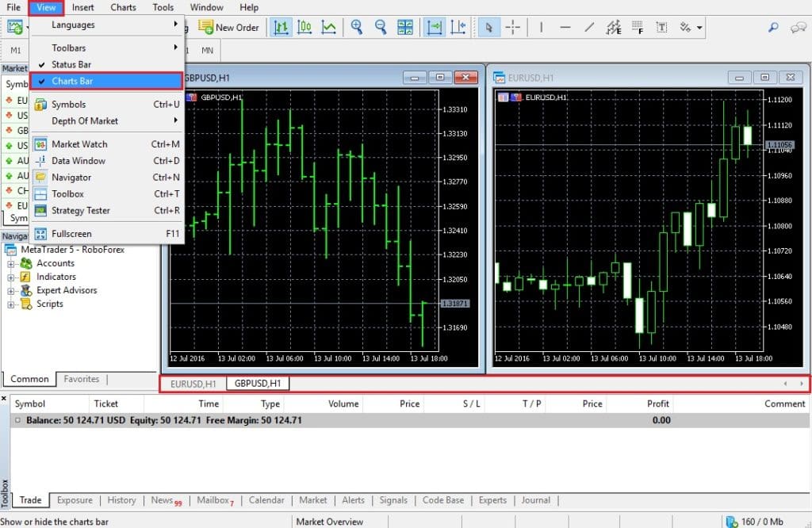Choose Symbols from View menu
812x528 pixels.
tap(106, 104)
